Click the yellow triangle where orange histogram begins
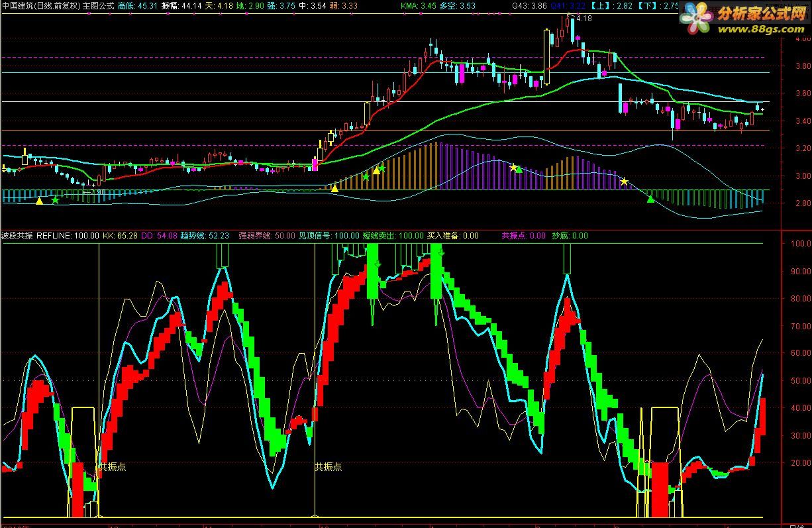Screen dimensions: 812x528 (335, 189)
